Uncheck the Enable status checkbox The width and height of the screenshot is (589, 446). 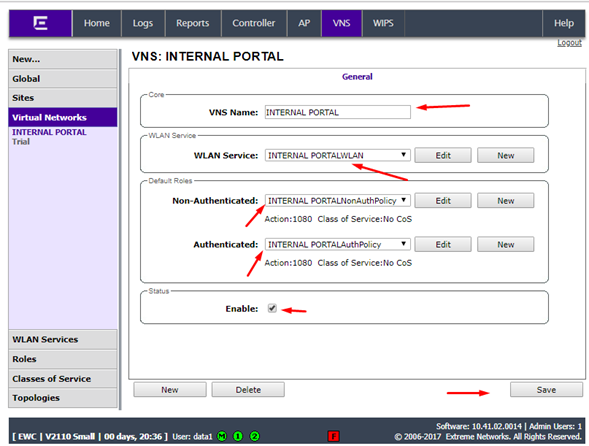(272, 308)
